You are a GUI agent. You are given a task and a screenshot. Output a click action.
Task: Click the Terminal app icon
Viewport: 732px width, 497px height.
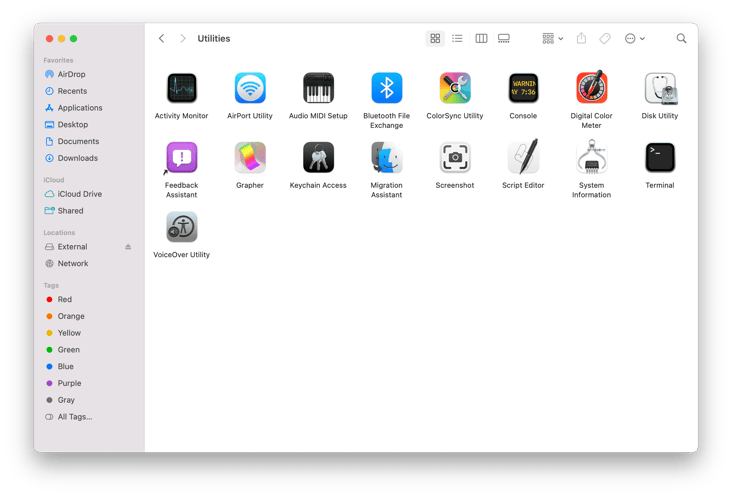coord(660,157)
